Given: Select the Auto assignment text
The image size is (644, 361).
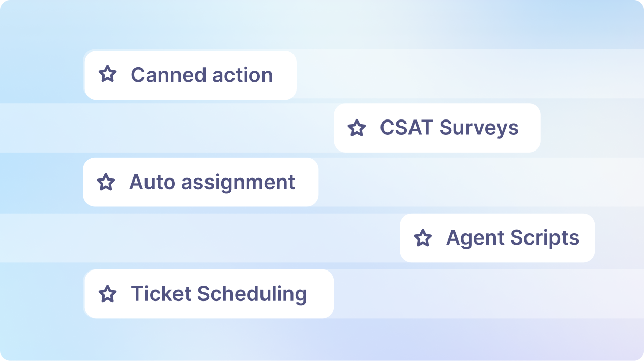Looking at the screenshot, I should pyautogui.click(x=212, y=182).
